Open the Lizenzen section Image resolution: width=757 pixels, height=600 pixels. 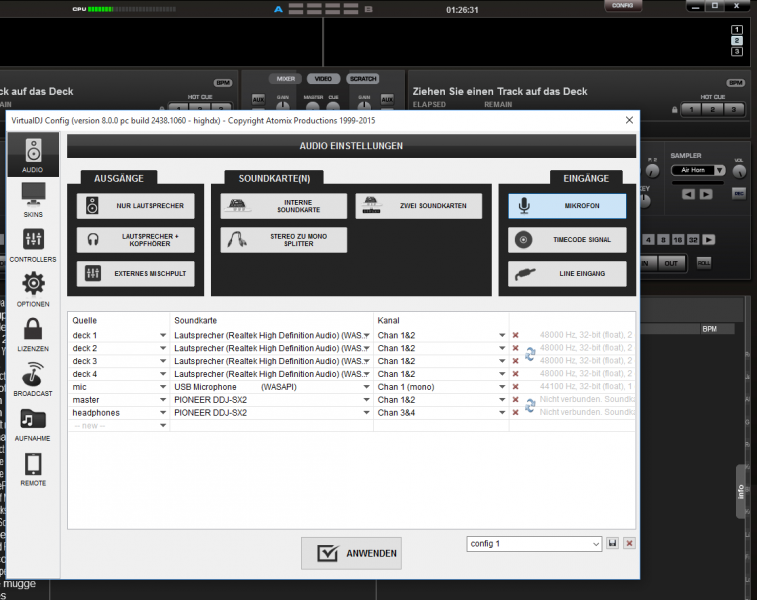(33, 334)
